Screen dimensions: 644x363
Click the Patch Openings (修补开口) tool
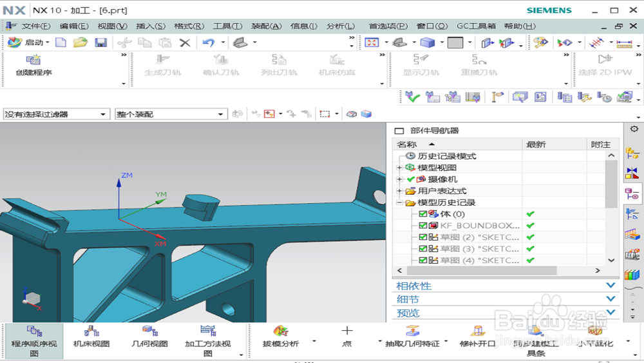478,337
